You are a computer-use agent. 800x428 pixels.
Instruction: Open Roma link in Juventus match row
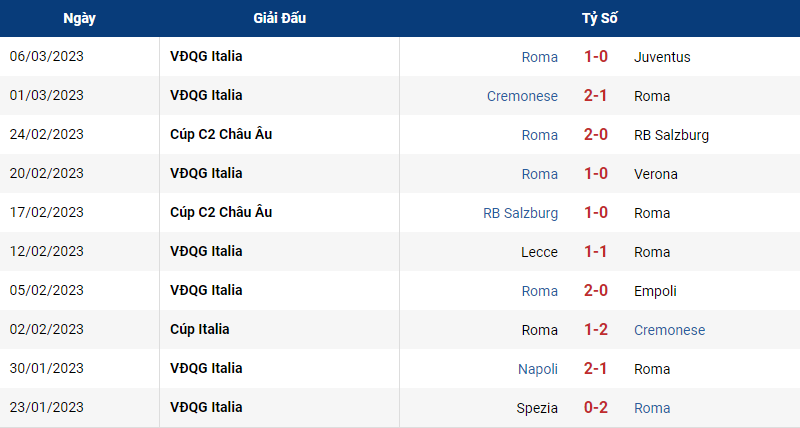[x=539, y=57]
